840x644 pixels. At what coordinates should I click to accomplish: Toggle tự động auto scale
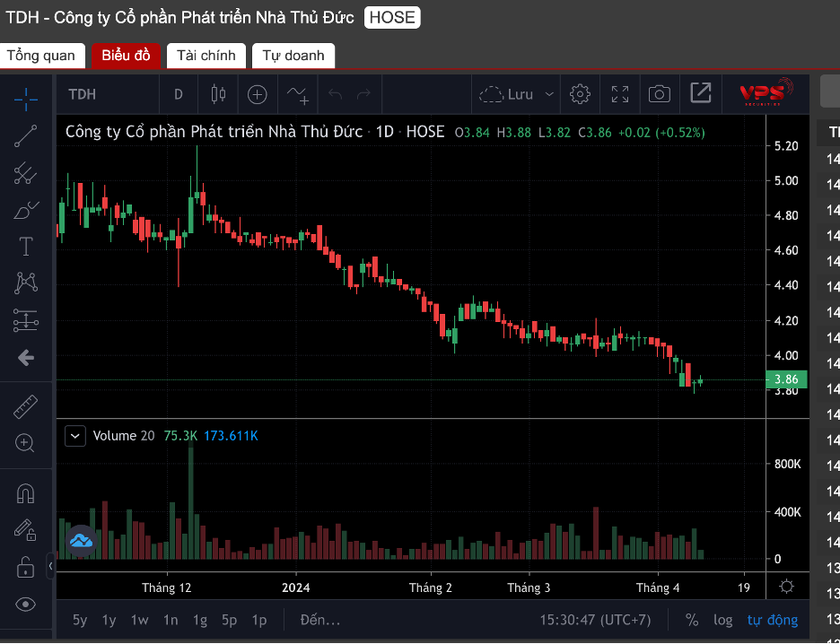tap(773, 621)
